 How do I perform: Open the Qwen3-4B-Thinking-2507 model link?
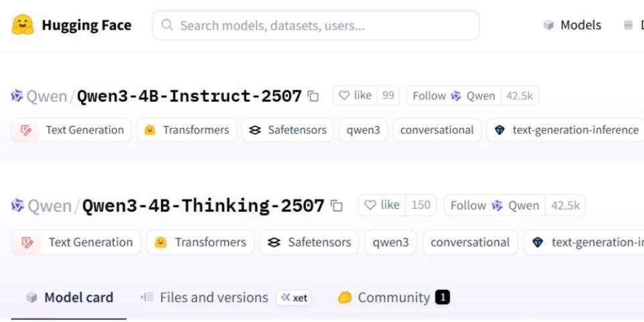pos(203,205)
